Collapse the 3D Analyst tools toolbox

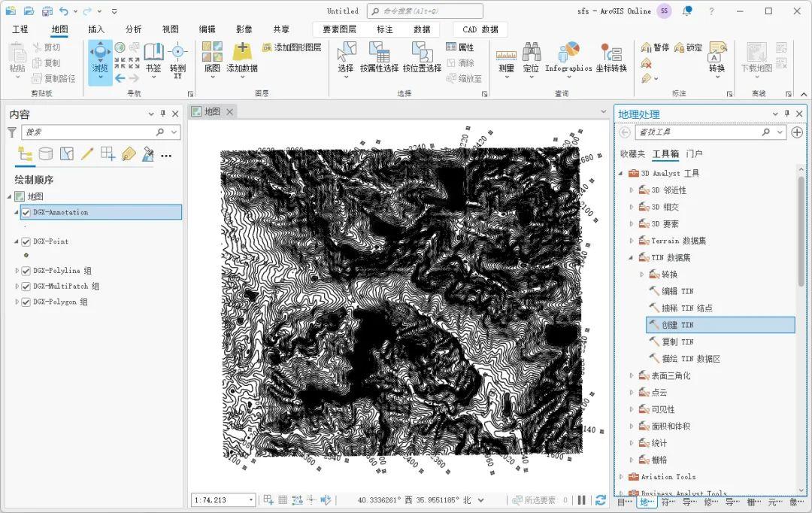pos(621,174)
